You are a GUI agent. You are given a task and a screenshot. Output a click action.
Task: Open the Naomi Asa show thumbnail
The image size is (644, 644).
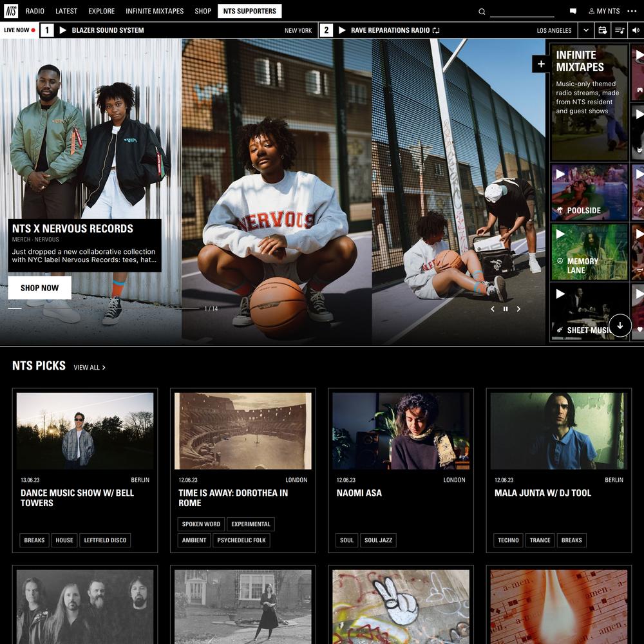click(401, 431)
